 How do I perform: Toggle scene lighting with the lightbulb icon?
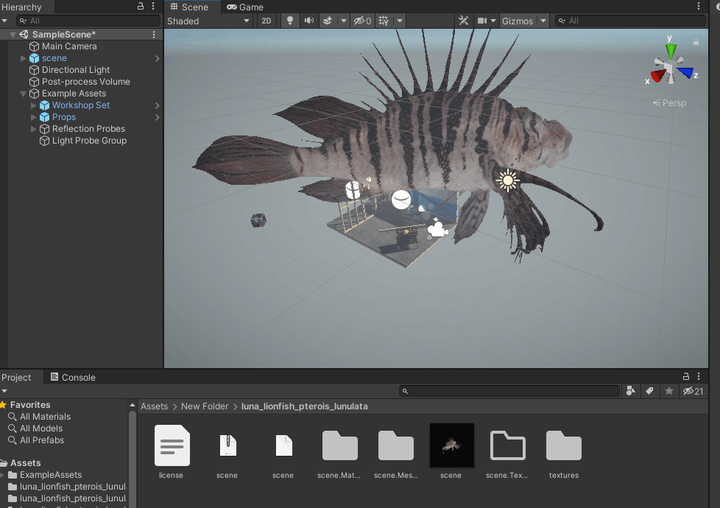pyautogui.click(x=290, y=21)
